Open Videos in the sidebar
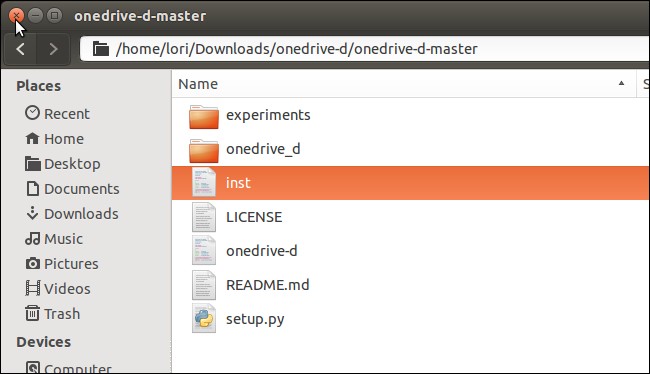 pos(58,289)
